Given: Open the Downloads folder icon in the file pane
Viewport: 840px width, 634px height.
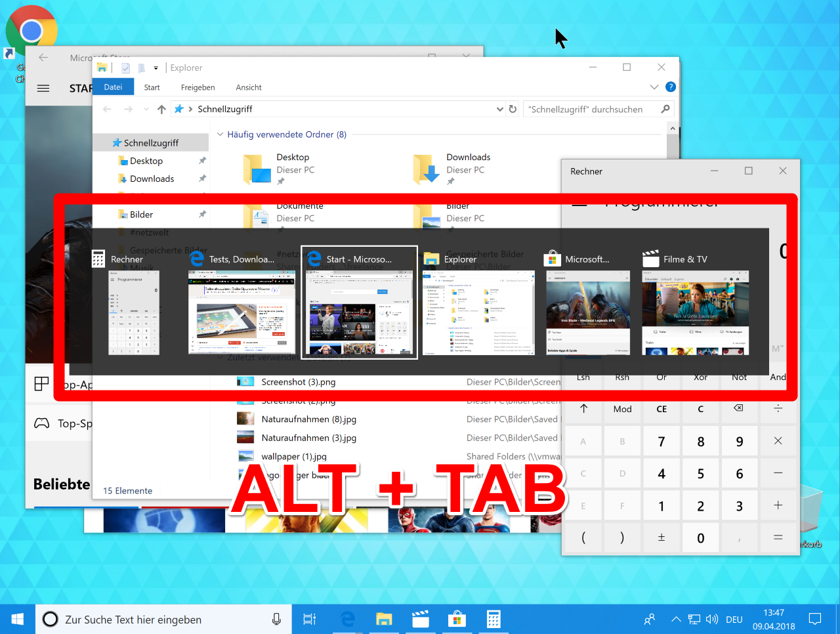Looking at the screenshot, I should point(427,169).
